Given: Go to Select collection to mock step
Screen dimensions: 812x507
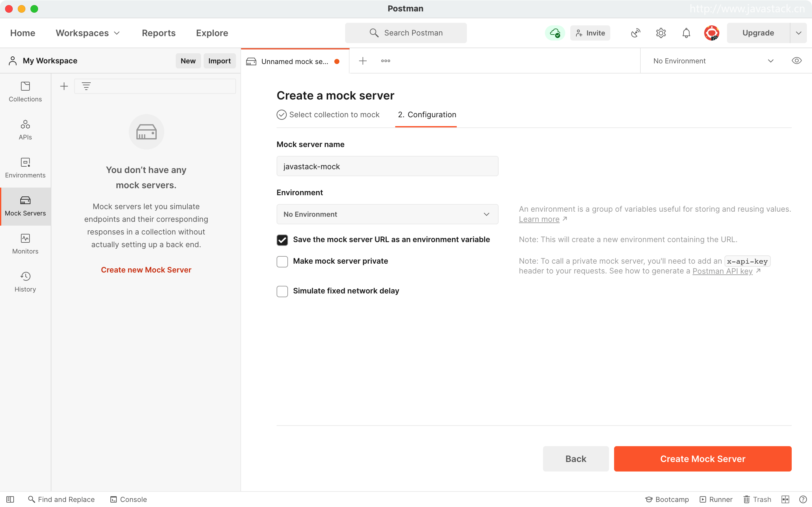Looking at the screenshot, I should pos(328,115).
